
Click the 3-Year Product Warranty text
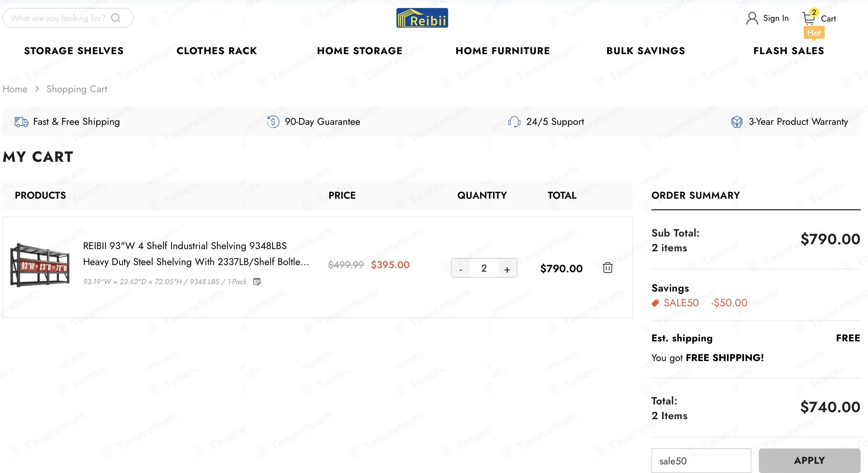pyautogui.click(x=798, y=121)
